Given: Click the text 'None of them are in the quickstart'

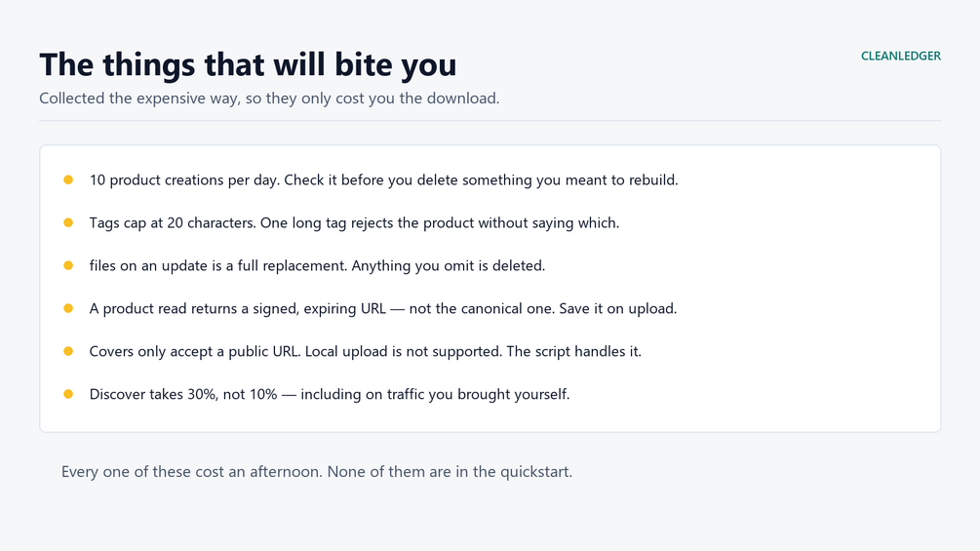Looking at the screenshot, I should click(x=450, y=472).
